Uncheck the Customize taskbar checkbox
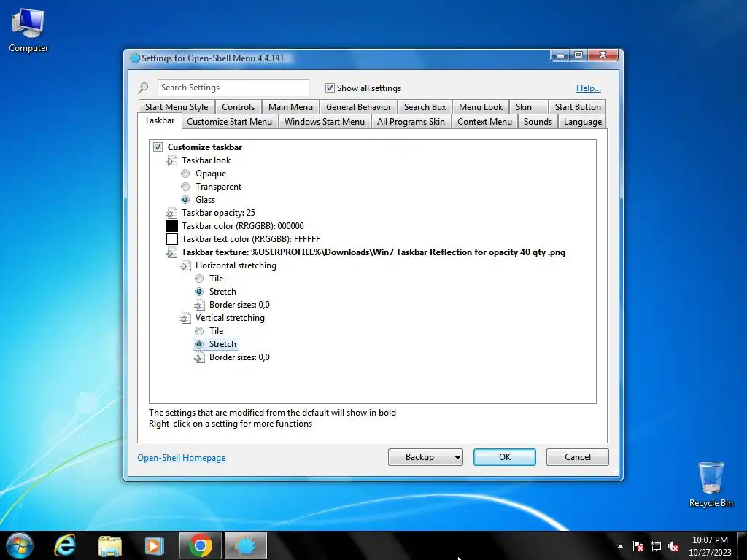The width and height of the screenshot is (747, 560). 158,147
